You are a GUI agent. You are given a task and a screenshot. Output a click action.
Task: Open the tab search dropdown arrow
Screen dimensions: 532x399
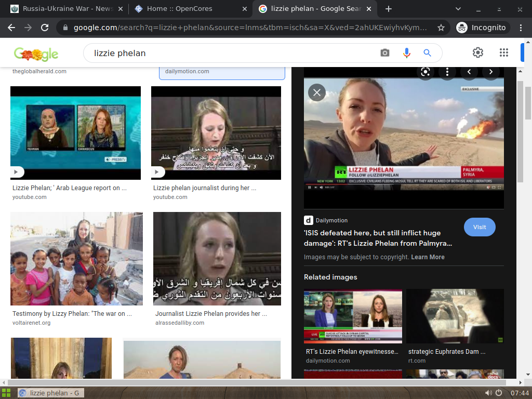[458, 9]
